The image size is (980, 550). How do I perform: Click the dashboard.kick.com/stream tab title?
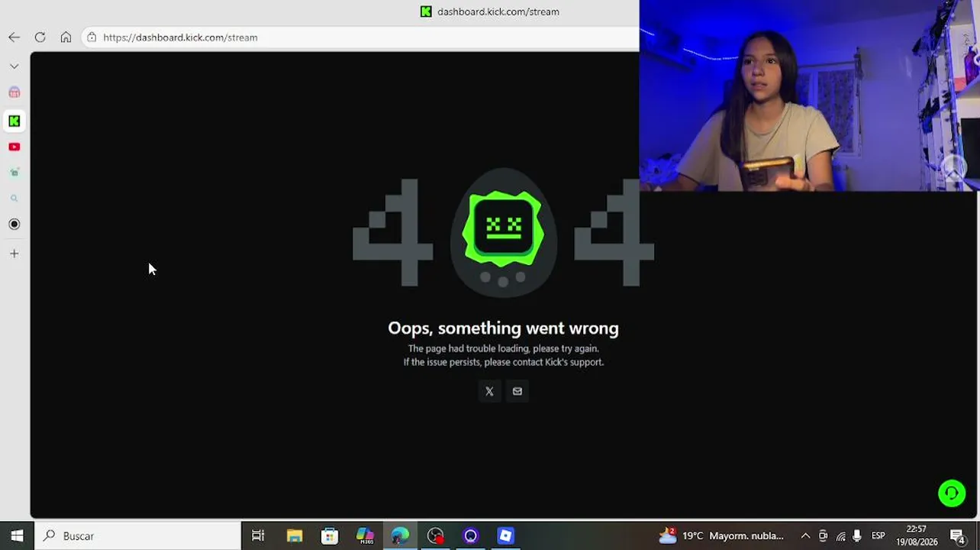point(498,11)
